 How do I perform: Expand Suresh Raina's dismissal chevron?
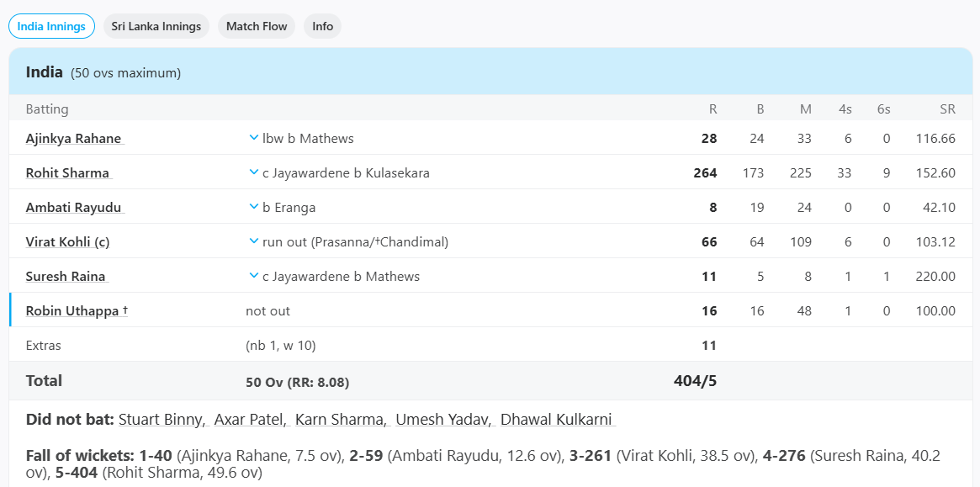(x=252, y=275)
